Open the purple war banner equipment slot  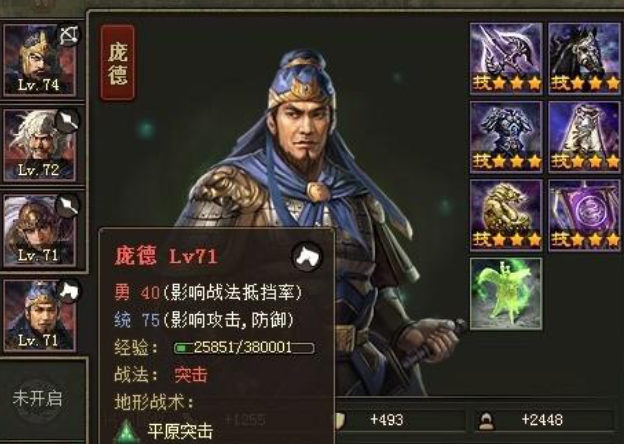(584, 215)
